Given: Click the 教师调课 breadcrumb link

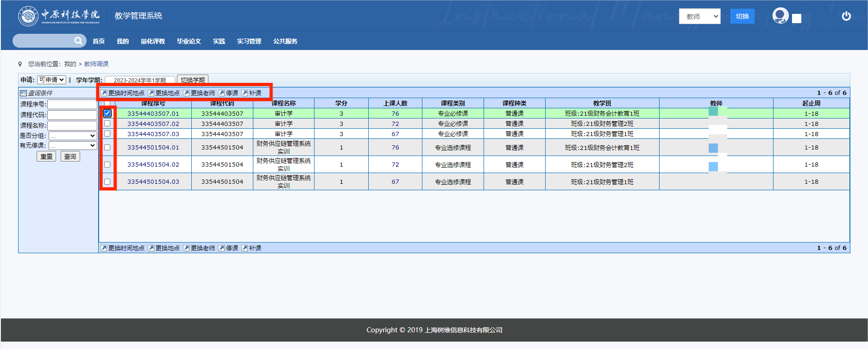Looking at the screenshot, I should [x=96, y=64].
